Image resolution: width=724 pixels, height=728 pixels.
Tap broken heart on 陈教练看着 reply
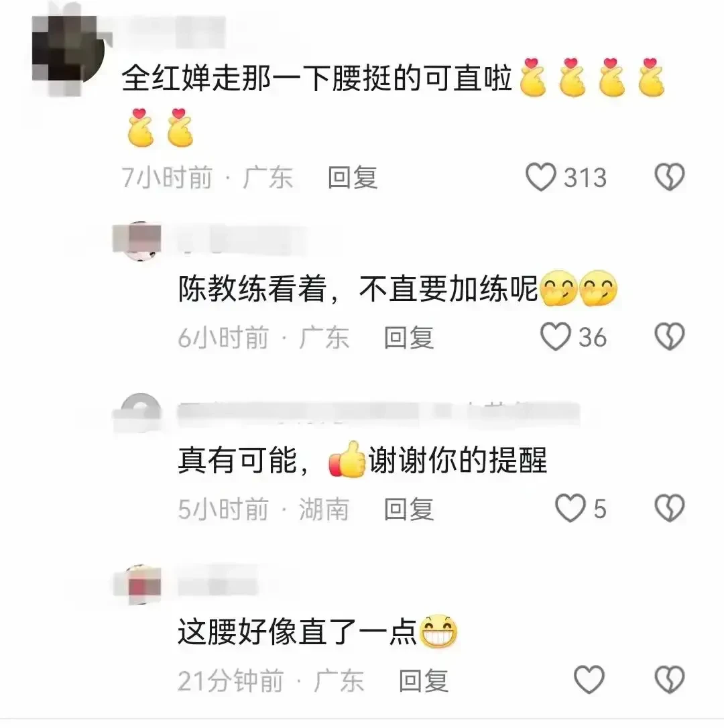coord(669,337)
